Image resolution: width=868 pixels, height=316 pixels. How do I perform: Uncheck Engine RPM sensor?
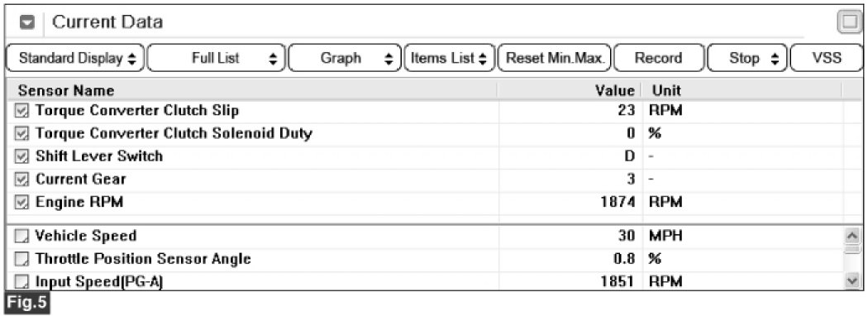21,203
